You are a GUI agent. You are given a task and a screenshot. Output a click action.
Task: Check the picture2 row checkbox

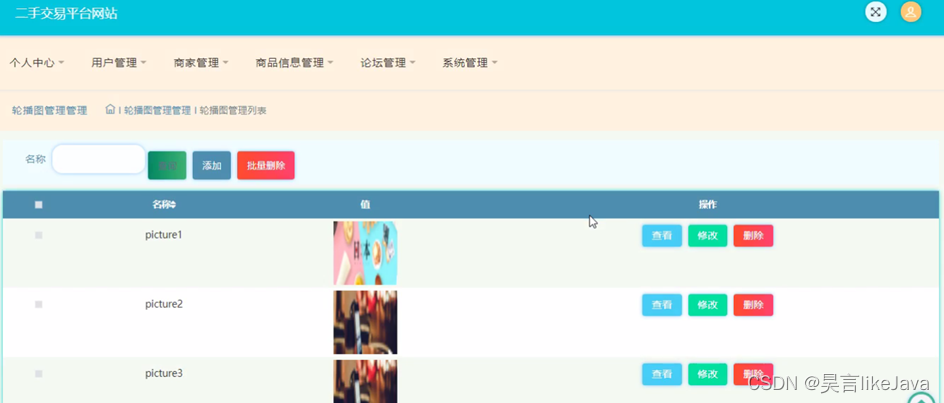tap(39, 304)
